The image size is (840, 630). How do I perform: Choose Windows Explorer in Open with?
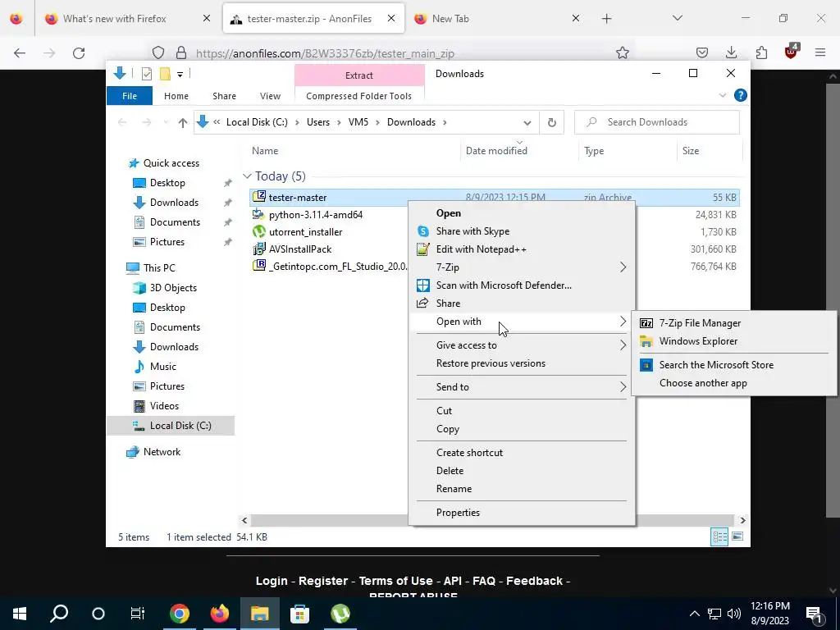(x=734, y=341)
